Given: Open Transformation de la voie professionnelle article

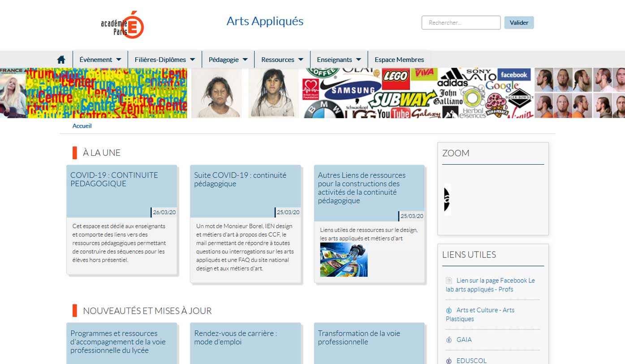Looking at the screenshot, I should pos(359,338).
